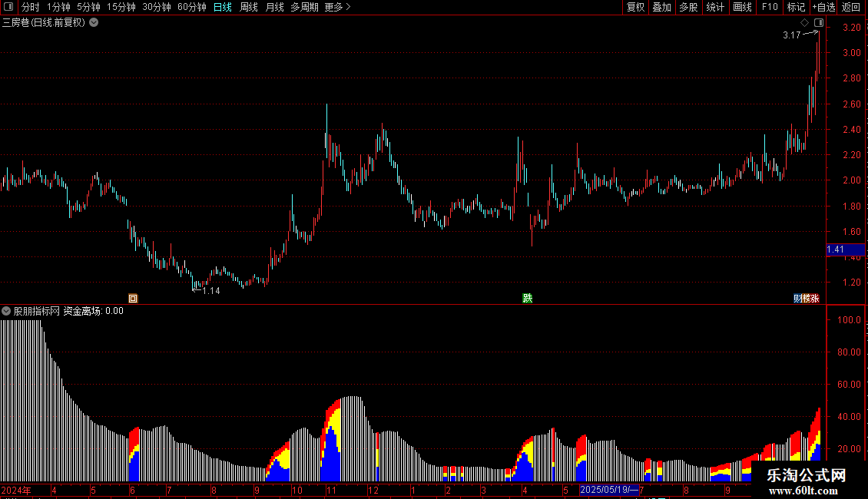868x499 pixels.
Task: Click the 三房巷(日线.前复权) chart title
Action: [x=44, y=23]
